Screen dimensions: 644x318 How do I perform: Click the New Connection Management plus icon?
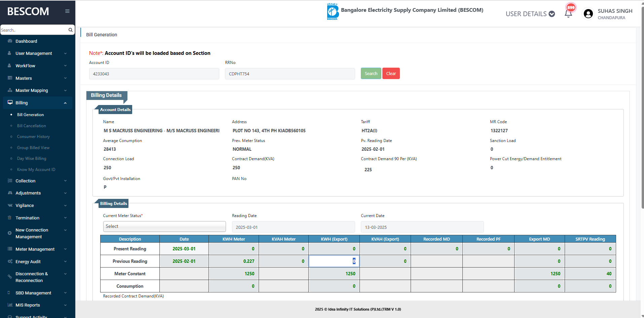(9, 233)
